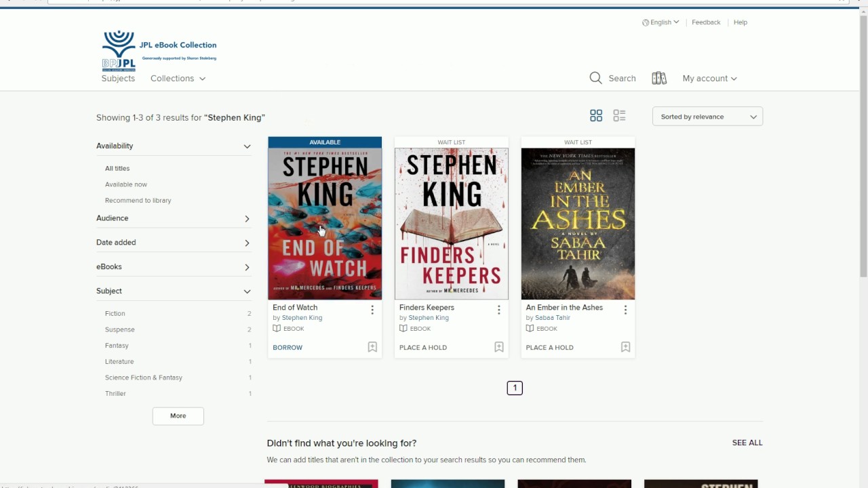Open the Finders Keepers title link
Viewport: 868px width, 488px height.
point(427,308)
